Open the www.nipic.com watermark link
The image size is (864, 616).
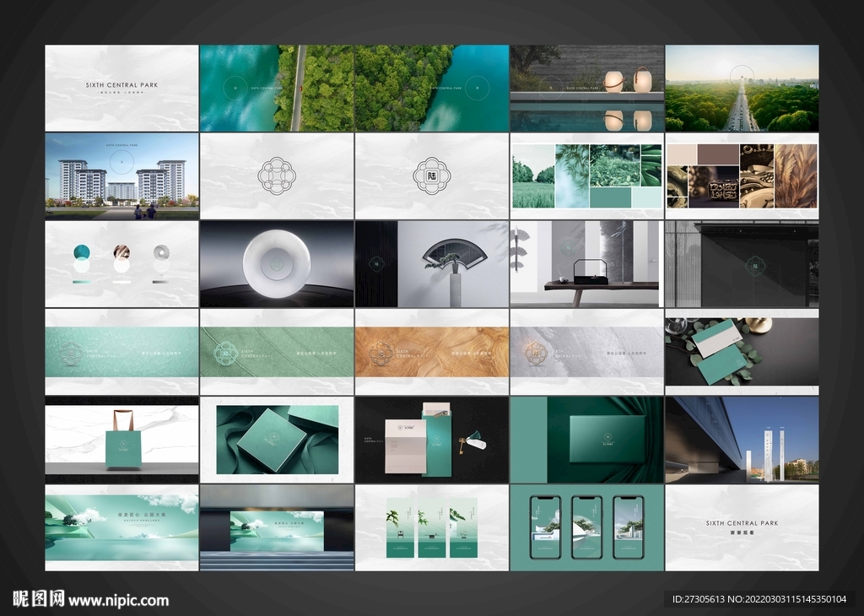pyautogui.click(x=118, y=601)
